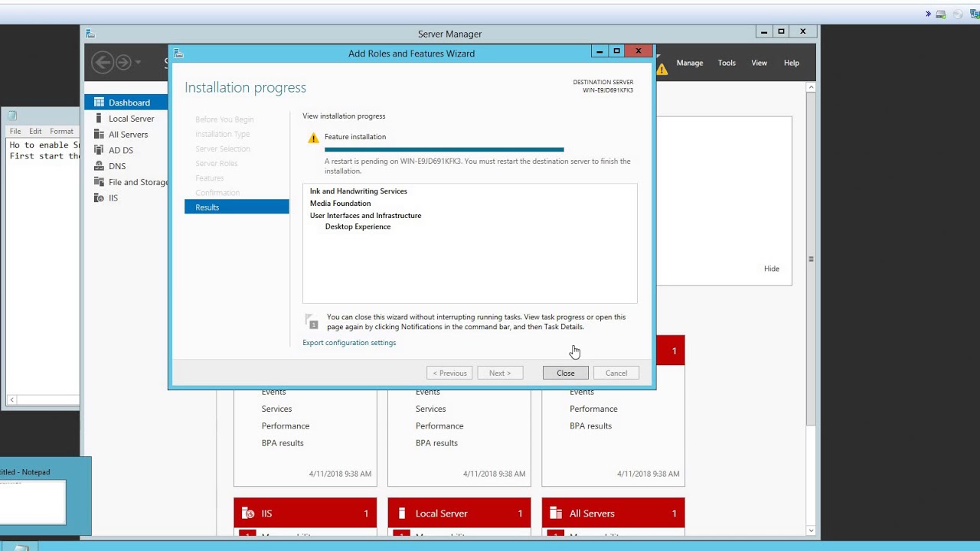Click the Local Server icon in sidebar
The height and width of the screenshot is (551, 980).
click(x=99, y=119)
